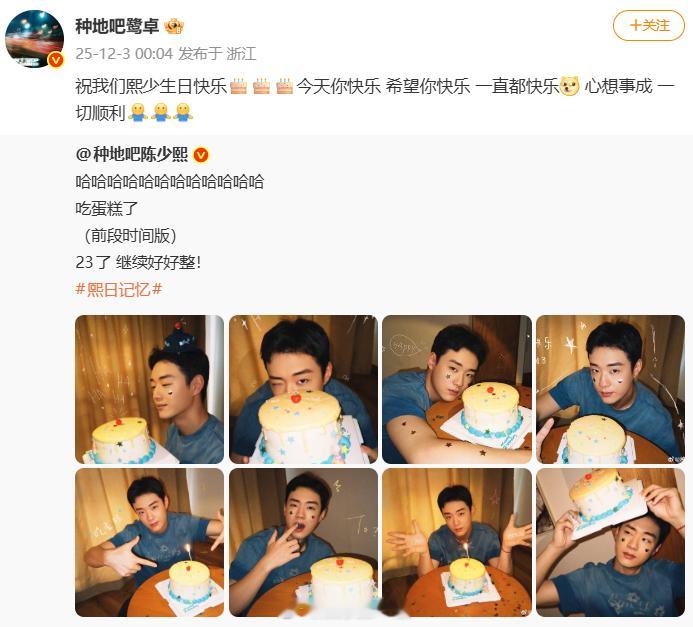Open first photo with party hat
Screen dimensions: 693x627
click(149, 389)
